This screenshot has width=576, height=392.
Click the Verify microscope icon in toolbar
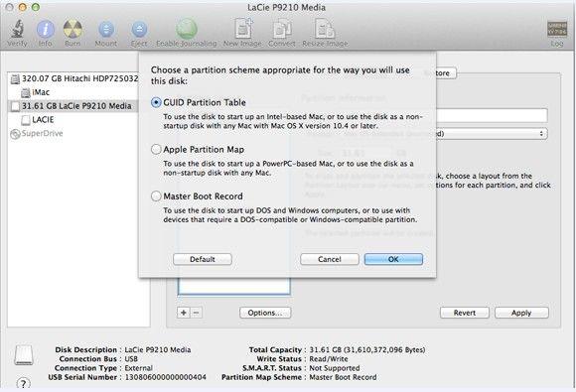(17, 28)
